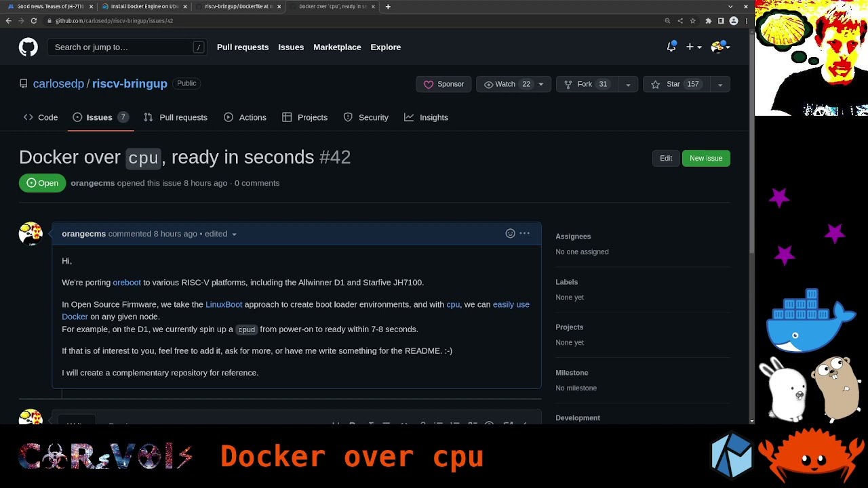Go back in browser
Screen dimensions: 868x488
point(8,21)
